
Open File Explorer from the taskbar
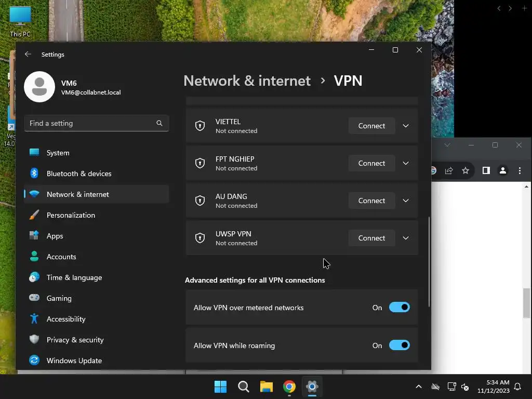[267, 387]
